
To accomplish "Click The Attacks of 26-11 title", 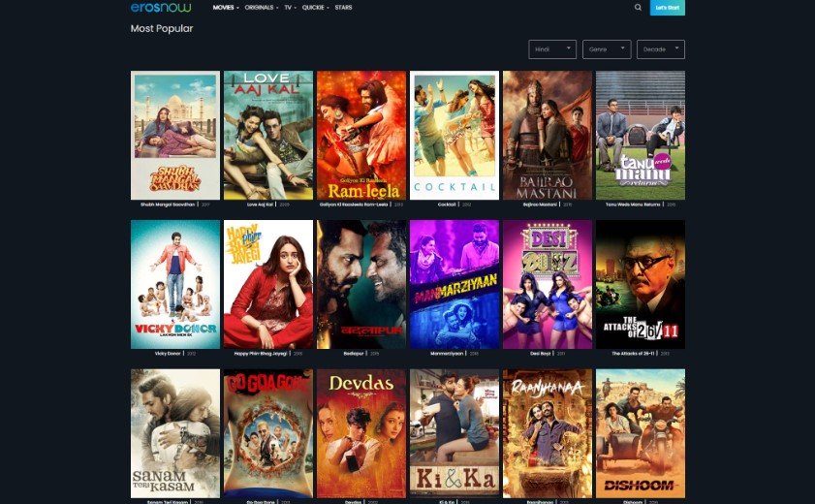I will tap(634, 354).
